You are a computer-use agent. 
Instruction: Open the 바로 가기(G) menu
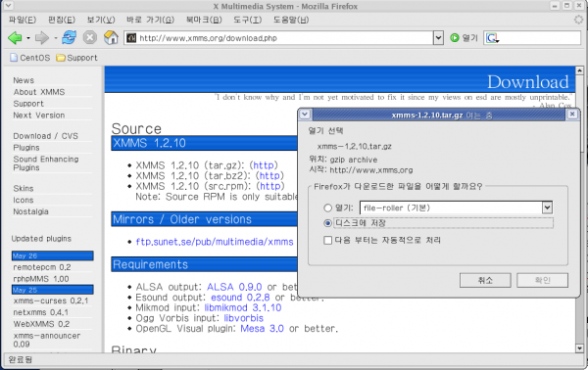pos(150,20)
